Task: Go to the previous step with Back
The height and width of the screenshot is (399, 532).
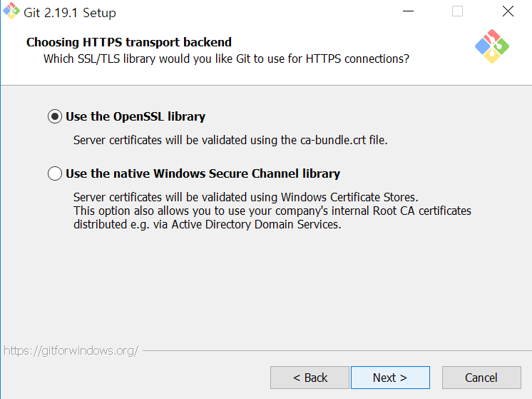Action: click(x=310, y=378)
